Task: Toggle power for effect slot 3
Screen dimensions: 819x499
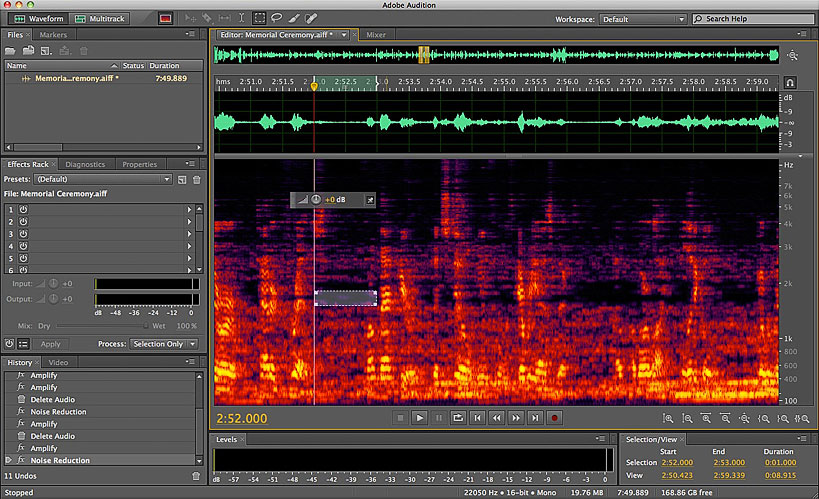Action: (23, 234)
